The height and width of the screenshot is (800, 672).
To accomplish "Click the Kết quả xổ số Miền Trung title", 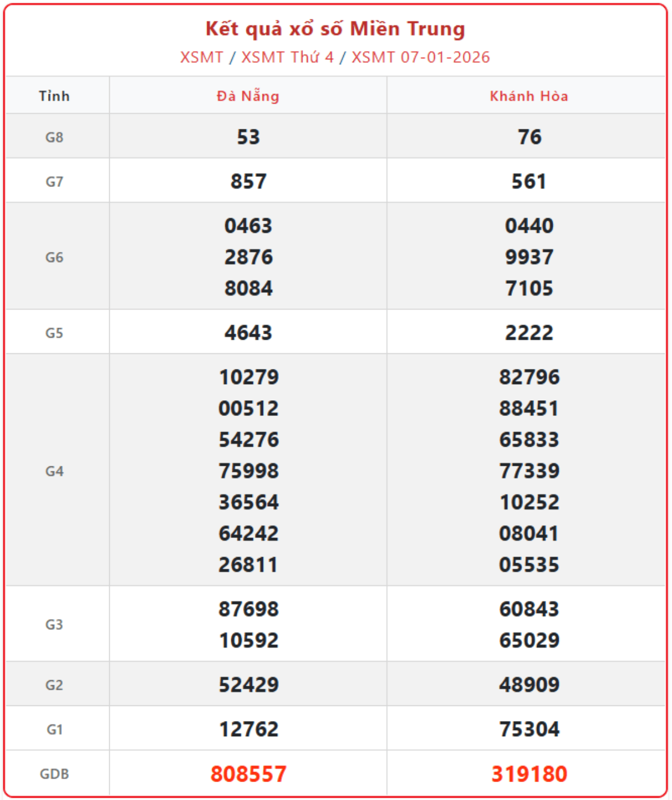I will [335, 29].
